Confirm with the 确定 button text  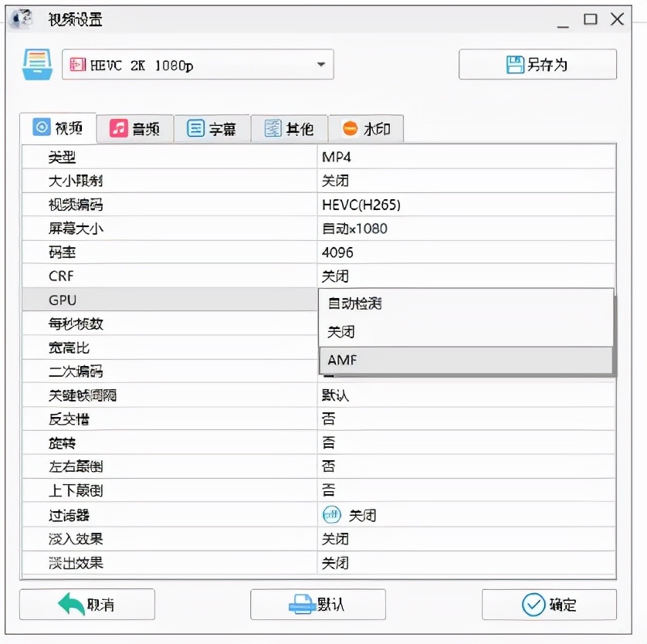pos(562,605)
